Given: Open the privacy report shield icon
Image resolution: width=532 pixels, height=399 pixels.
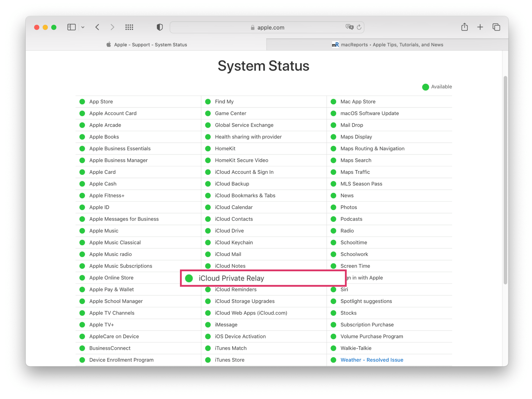Looking at the screenshot, I should tap(160, 27).
